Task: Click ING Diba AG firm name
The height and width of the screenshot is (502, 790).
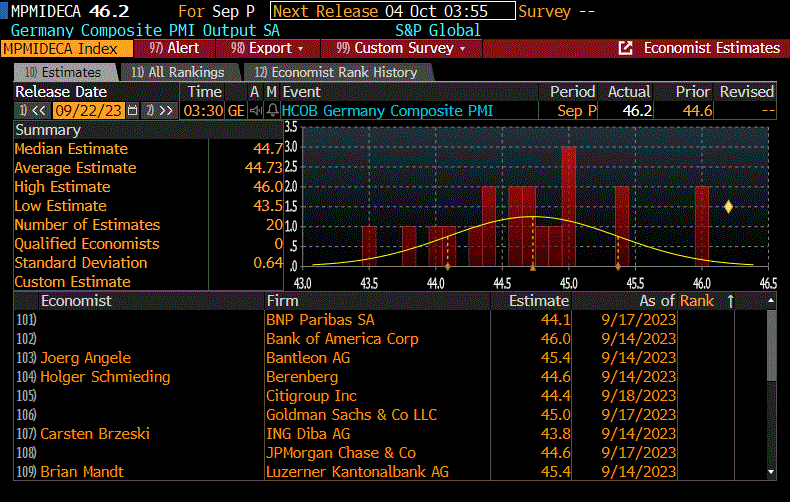Action: click(308, 434)
